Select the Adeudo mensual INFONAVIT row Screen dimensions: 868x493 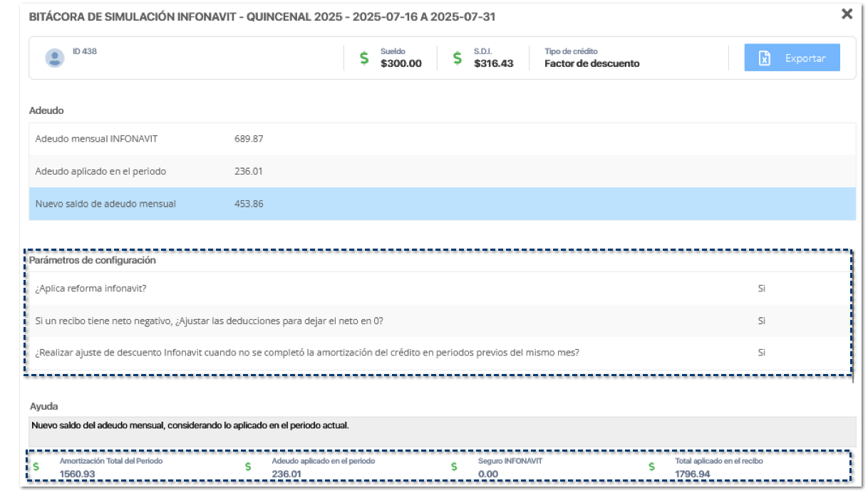click(442, 139)
